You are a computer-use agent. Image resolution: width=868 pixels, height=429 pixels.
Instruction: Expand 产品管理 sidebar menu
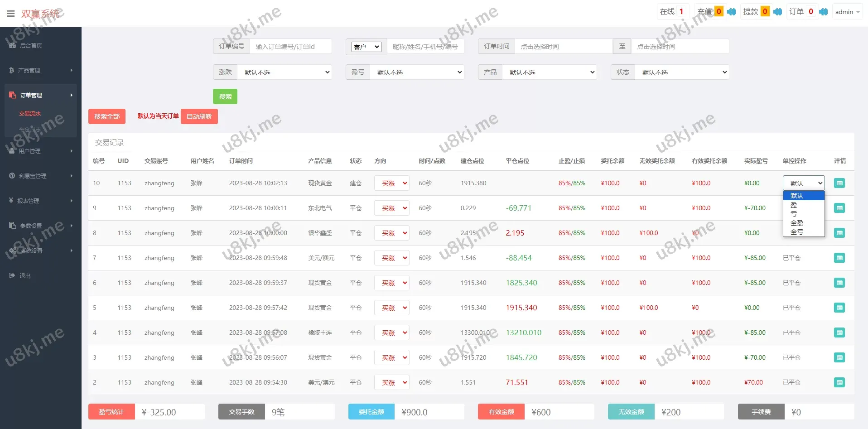coord(41,71)
